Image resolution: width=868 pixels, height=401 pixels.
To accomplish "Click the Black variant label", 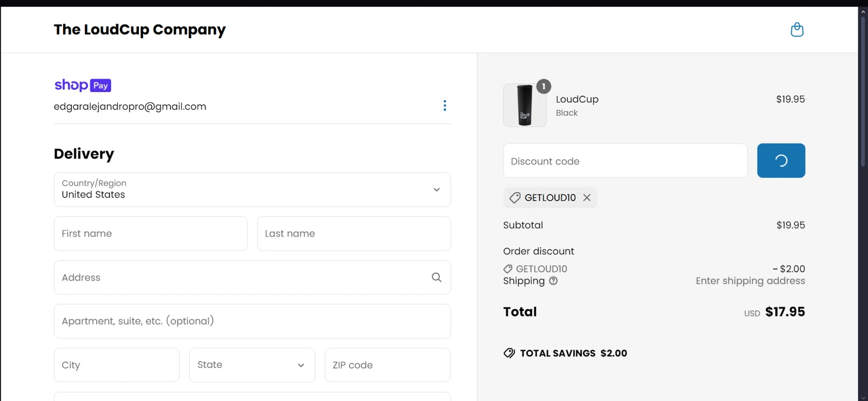I will [567, 113].
